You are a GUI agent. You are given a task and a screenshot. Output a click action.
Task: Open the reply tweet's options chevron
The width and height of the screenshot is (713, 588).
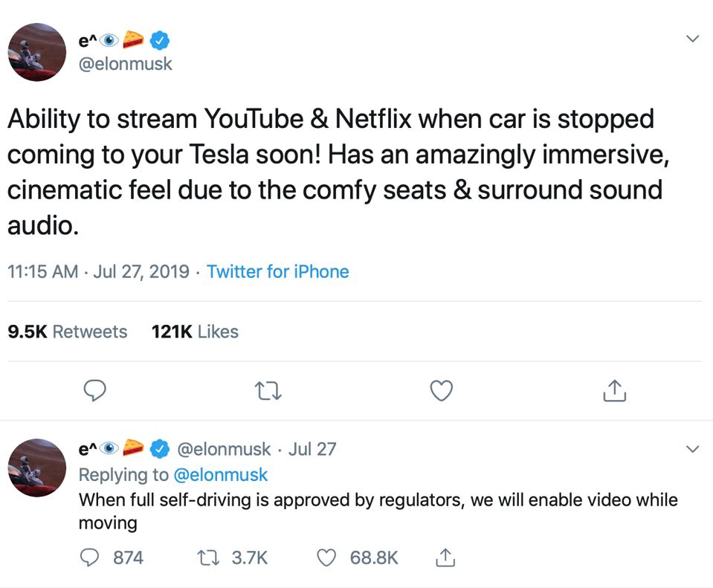[x=692, y=449]
